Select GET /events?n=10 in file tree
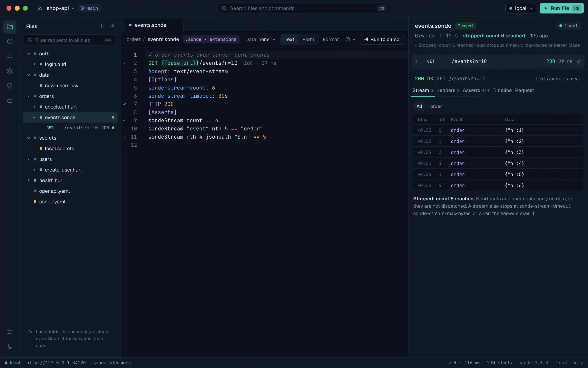The height and width of the screenshot is (368, 588). click(70, 128)
